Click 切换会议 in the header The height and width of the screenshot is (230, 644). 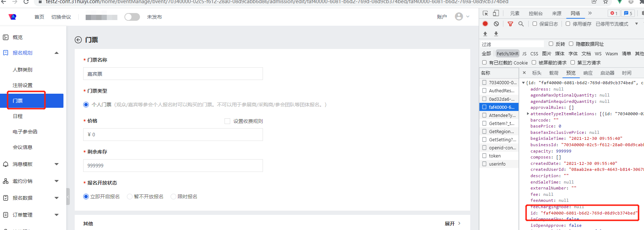tap(61, 17)
